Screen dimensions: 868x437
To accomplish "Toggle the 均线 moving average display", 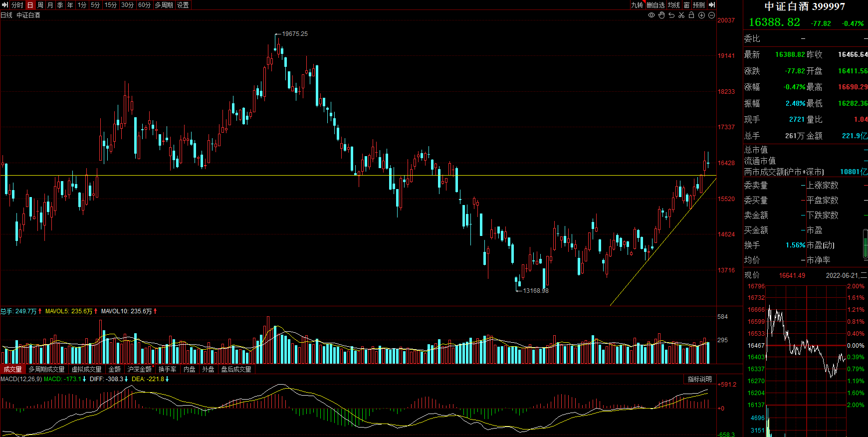I will 674,5.
